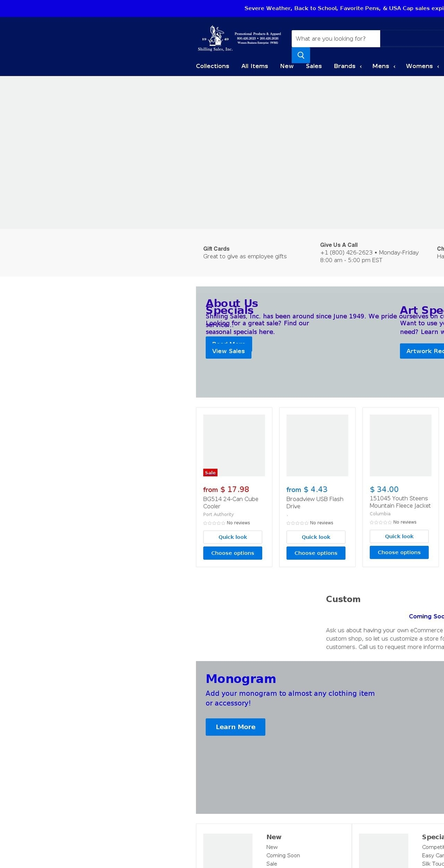Viewport: 444px width, 868px height.
Task: Click the Port Authority vendor link
Action: click(x=218, y=514)
